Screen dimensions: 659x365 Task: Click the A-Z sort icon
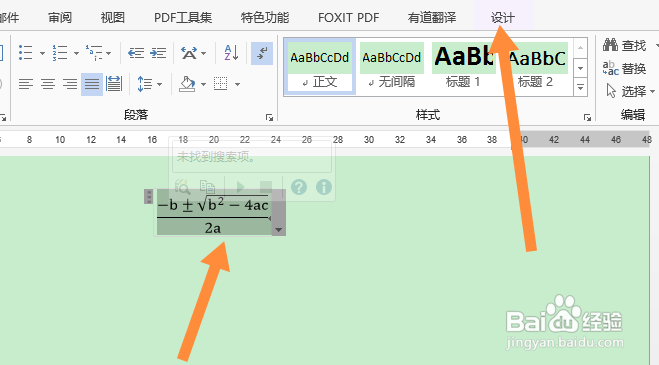(x=232, y=53)
